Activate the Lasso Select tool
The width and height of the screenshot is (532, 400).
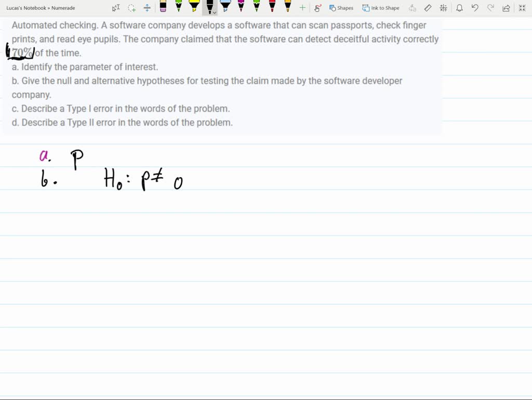(131, 8)
